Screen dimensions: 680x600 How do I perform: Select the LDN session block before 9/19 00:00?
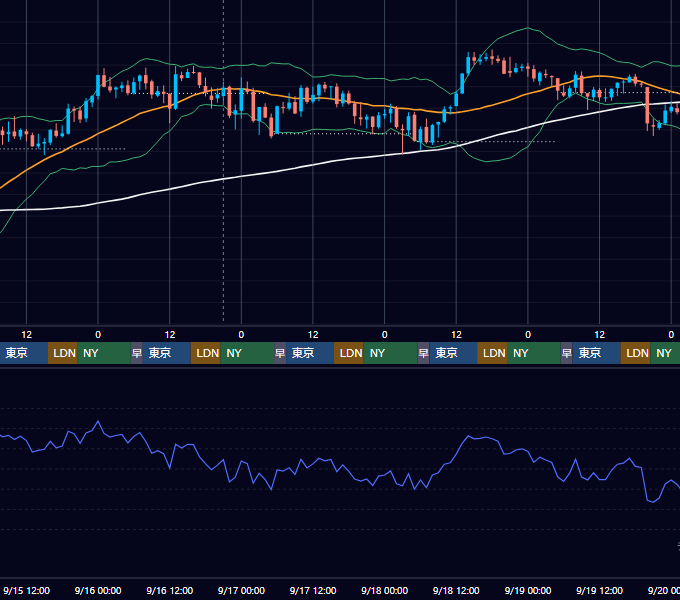pyautogui.click(x=492, y=353)
